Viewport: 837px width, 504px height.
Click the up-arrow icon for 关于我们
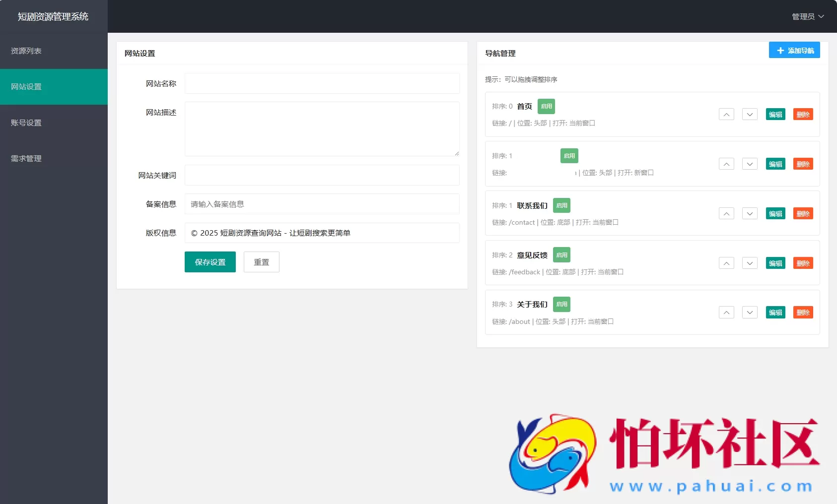click(x=726, y=313)
